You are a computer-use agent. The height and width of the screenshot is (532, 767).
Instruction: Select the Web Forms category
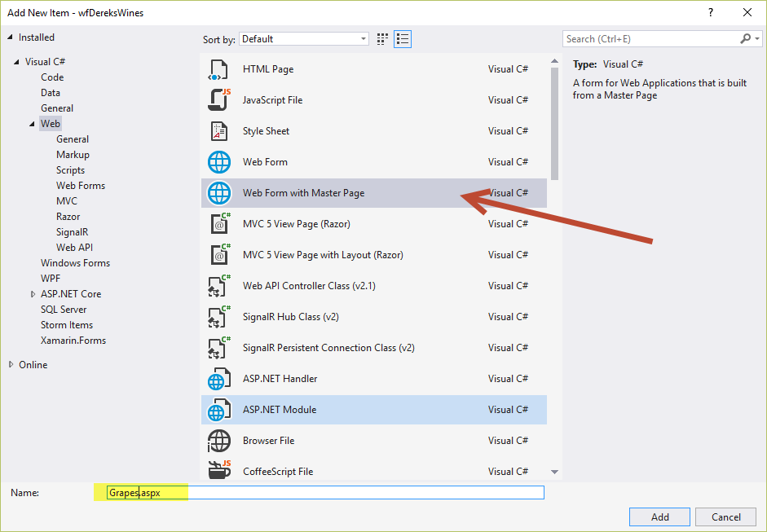pyautogui.click(x=81, y=186)
